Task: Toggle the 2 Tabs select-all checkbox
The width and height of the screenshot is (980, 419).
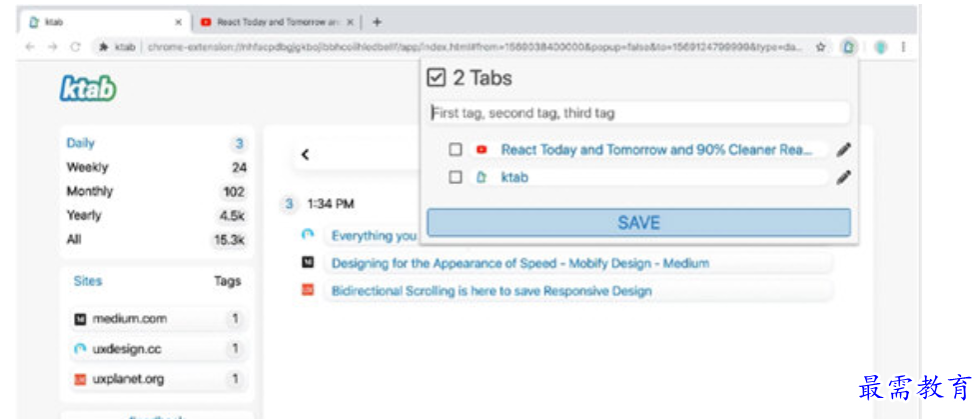Action: tap(436, 78)
